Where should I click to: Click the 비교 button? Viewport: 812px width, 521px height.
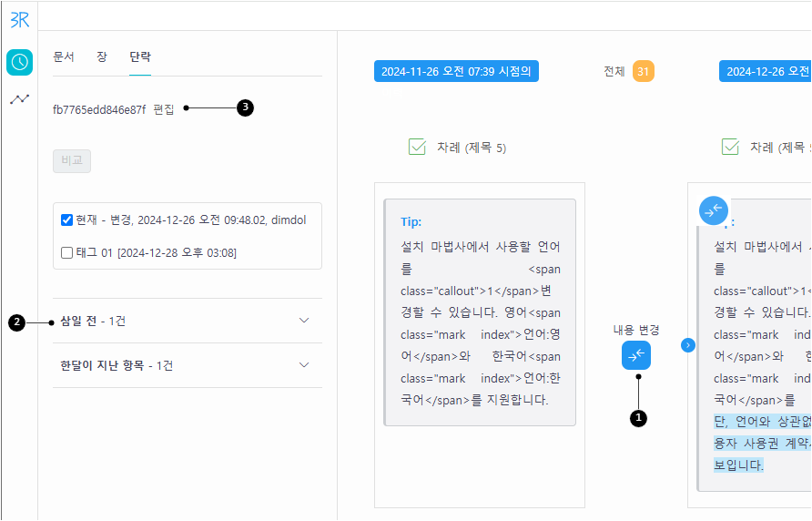(x=72, y=160)
